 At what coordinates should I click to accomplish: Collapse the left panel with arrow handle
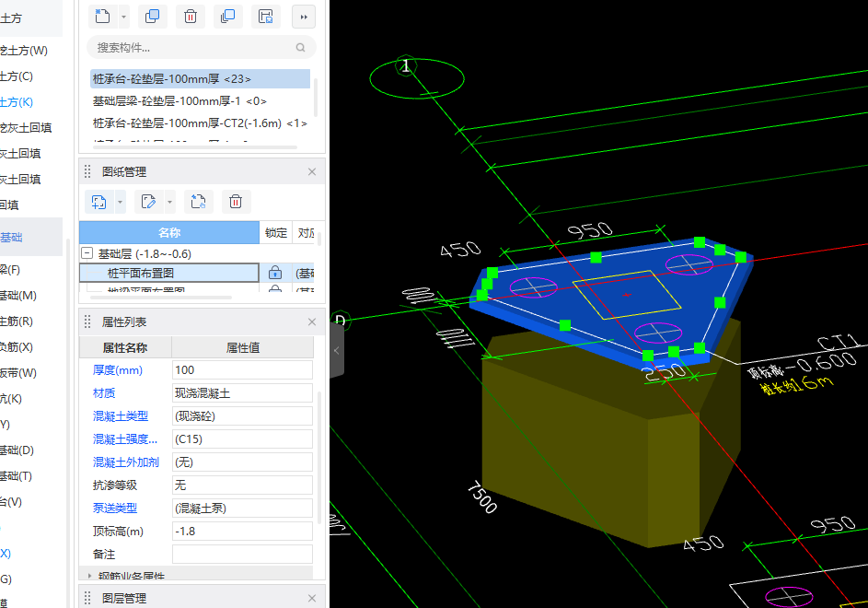[337, 350]
